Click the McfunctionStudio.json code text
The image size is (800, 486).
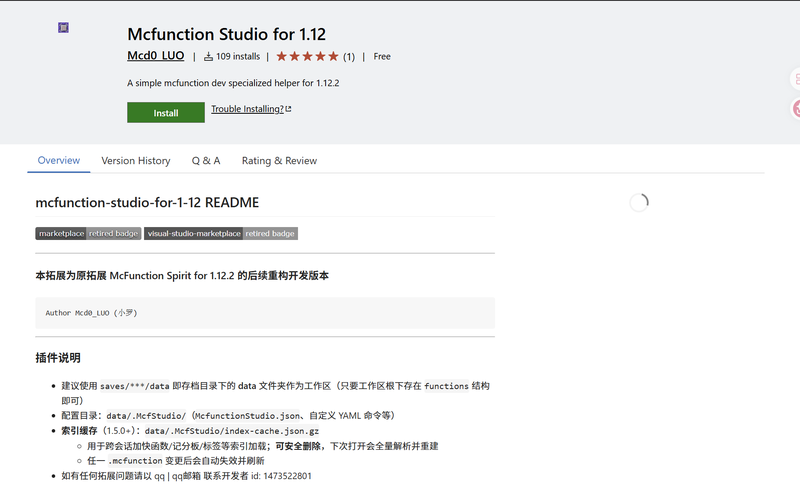pyautogui.click(x=248, y=416)
